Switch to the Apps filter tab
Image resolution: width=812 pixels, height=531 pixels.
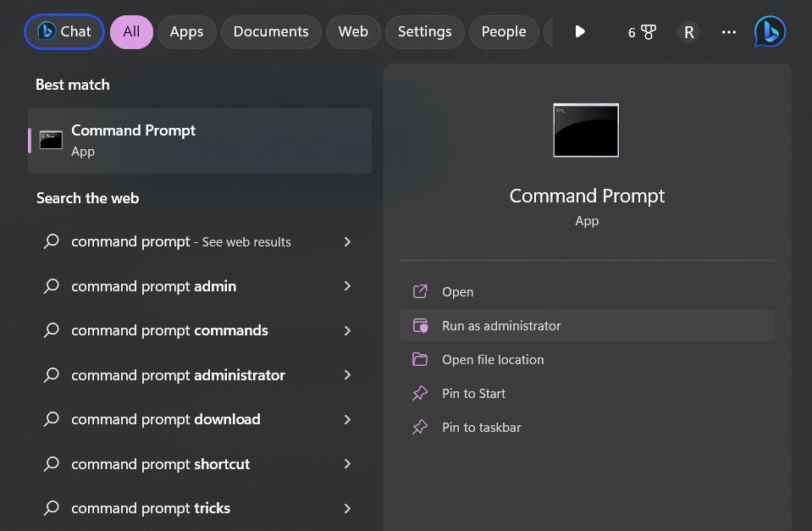(186, 31)
